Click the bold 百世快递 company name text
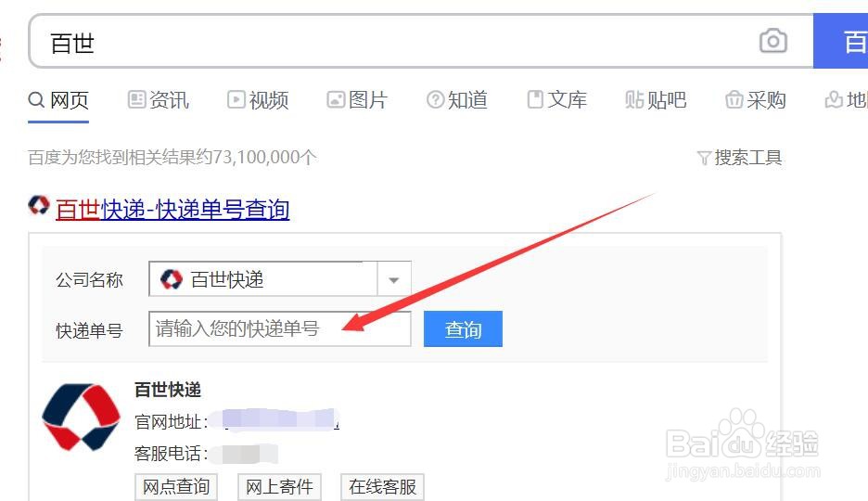868x501 pixels. [168, 390]
